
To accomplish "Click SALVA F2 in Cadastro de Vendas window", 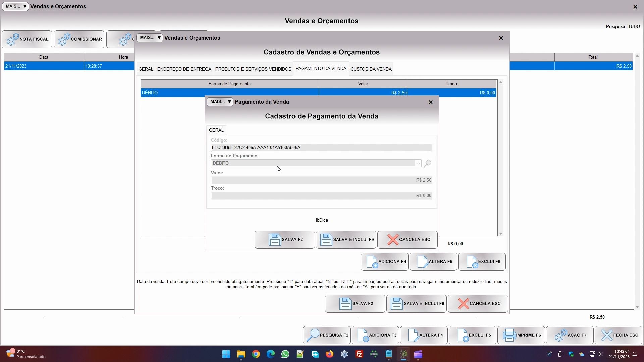I will pyautogui.click(x=355, y=304).
